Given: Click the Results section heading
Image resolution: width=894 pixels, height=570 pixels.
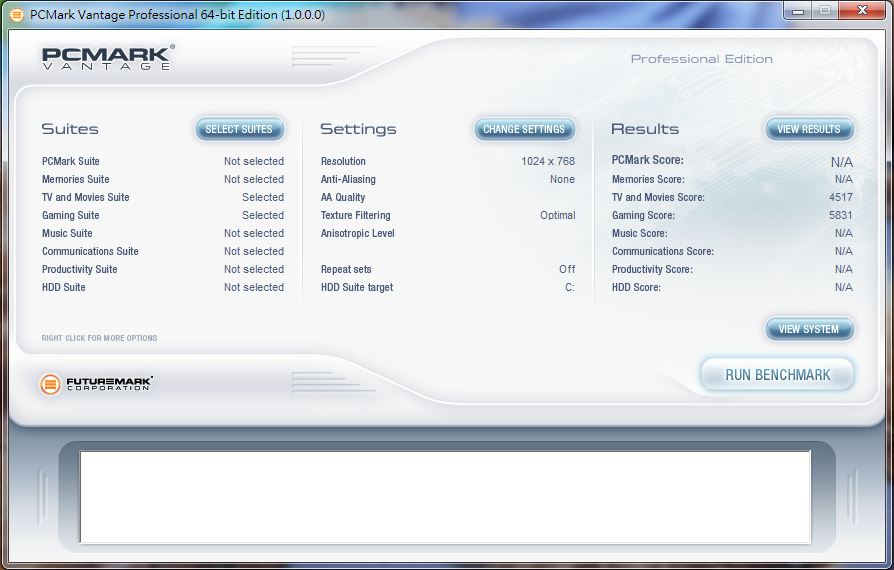Looking at the screenshot, I should pos(645,129).
